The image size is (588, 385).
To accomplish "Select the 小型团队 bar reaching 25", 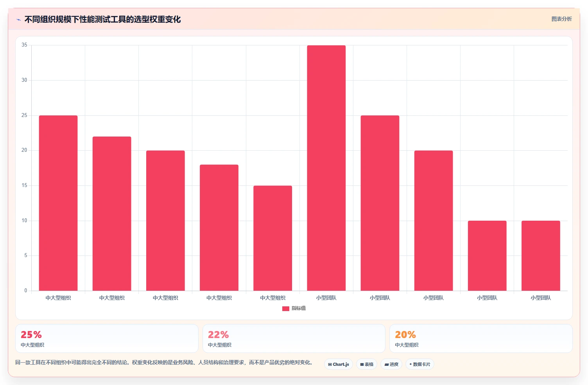I will pos(380,203).
